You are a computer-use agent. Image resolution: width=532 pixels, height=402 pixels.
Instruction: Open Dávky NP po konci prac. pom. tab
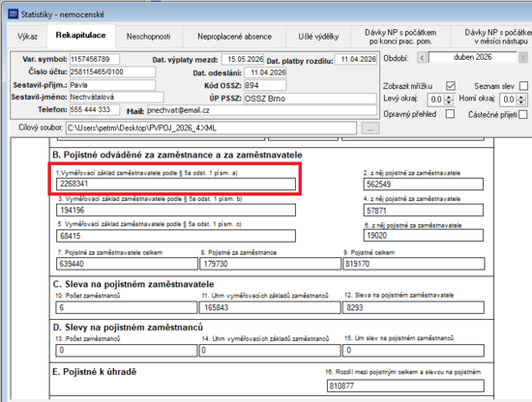[400, 37]
